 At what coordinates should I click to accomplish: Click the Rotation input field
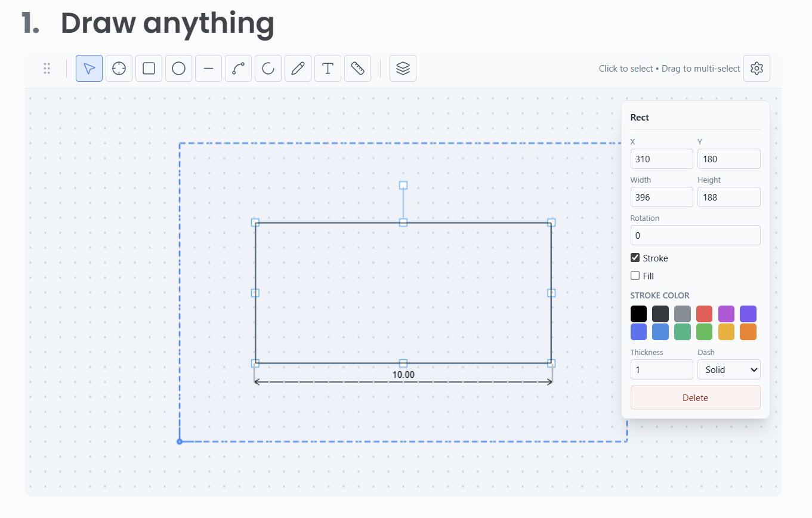pyautogui.click(x=696, y=235)
